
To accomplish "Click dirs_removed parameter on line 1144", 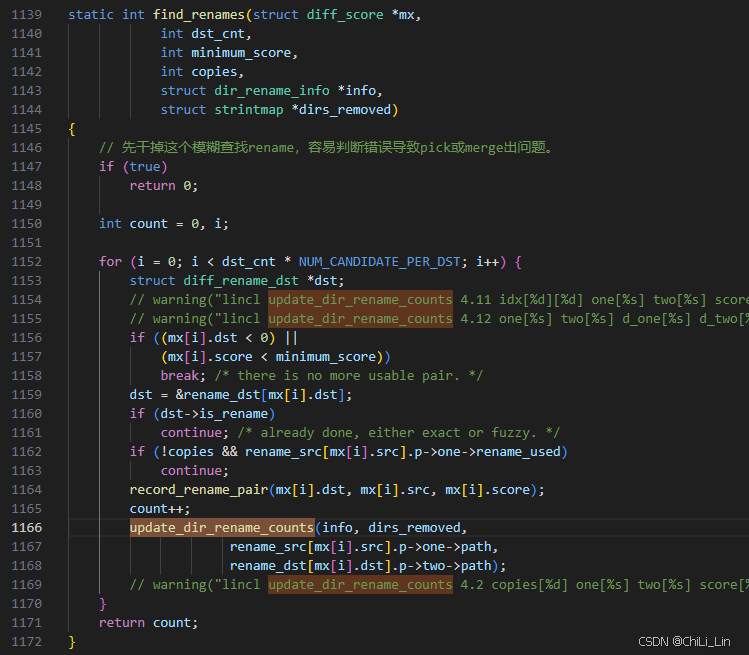I will (x=345, y=110).
